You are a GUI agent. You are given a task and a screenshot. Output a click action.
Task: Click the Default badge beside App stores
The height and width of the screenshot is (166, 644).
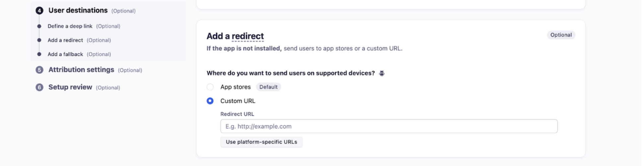point(268,87)
